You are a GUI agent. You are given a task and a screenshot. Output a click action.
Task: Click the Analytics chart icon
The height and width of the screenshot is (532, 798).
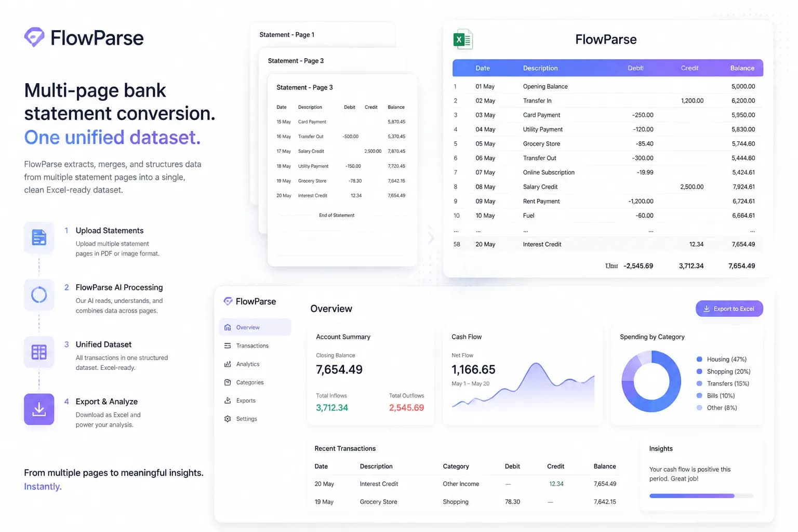click(228, 364)
